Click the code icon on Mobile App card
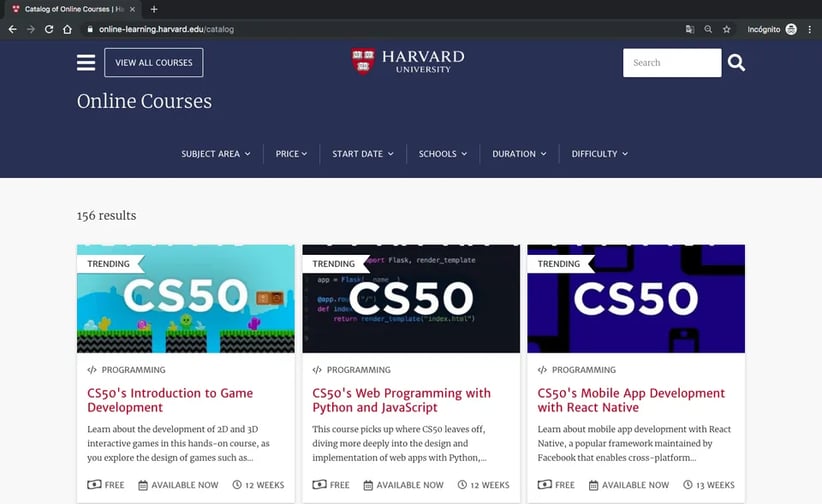The height and width of the screenshot is (504, 822). coord(542,370)
